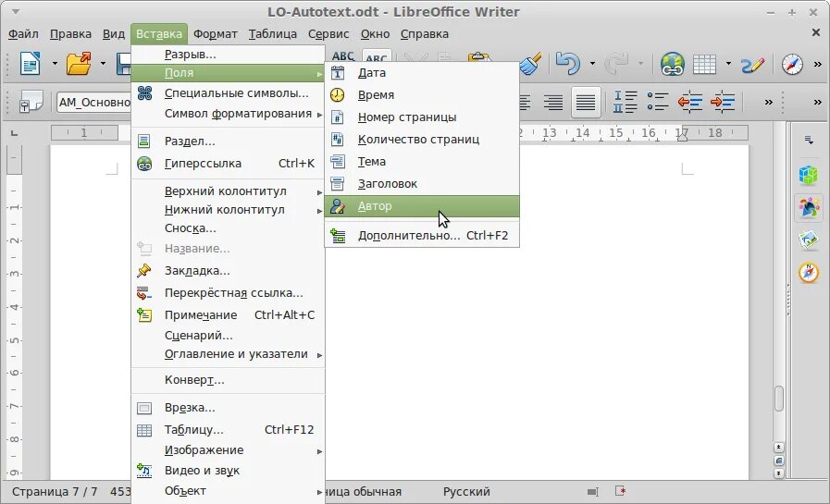
Task: Choose Время field with clock icon
Action: tap(422, 95)
